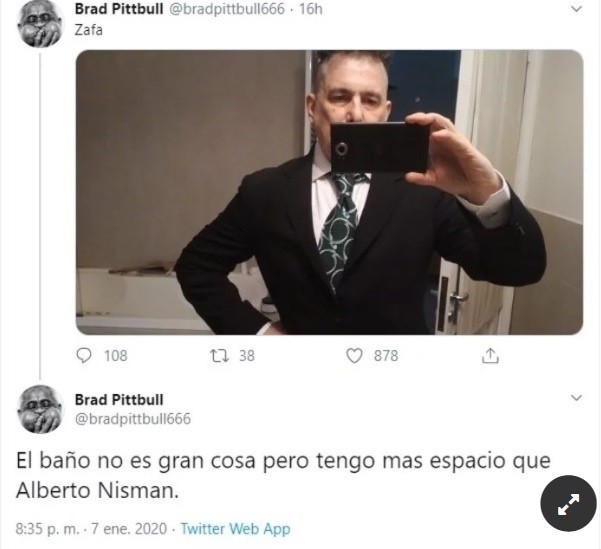
Task: Click the 8:35 p. m. timestamp
Action: point(48,529)
